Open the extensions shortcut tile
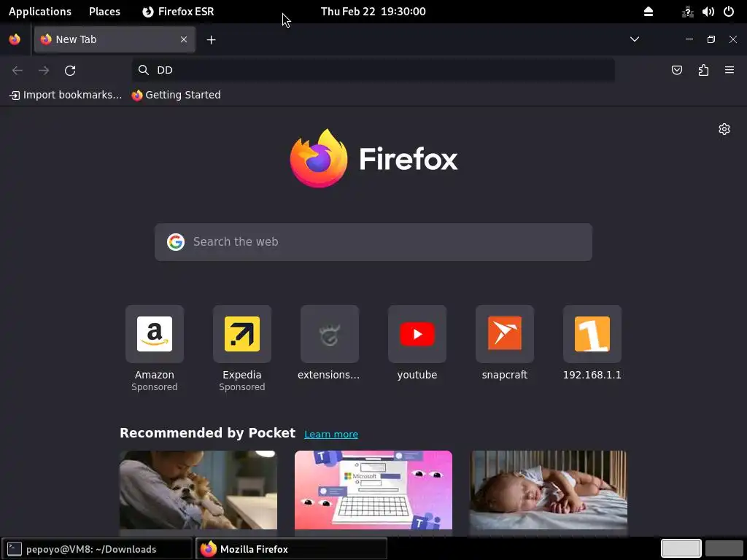 tap(329, 343)
